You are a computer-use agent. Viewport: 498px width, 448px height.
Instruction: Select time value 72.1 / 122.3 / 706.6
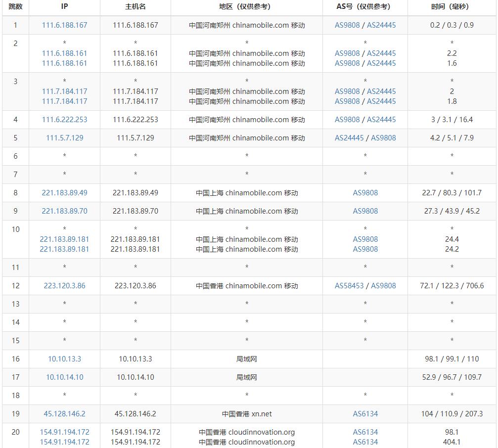click(452, 286)
